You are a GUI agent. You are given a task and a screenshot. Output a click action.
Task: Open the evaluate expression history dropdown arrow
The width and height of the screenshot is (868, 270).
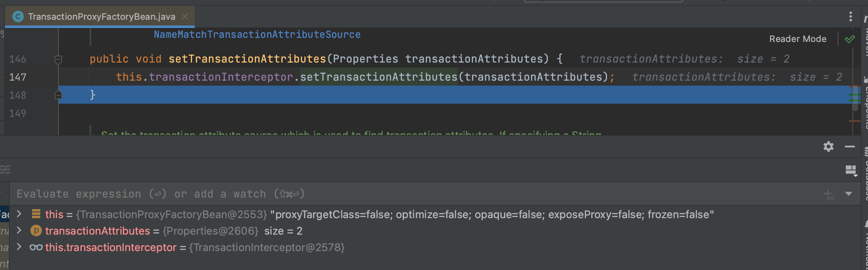click(x=849, y=194)
